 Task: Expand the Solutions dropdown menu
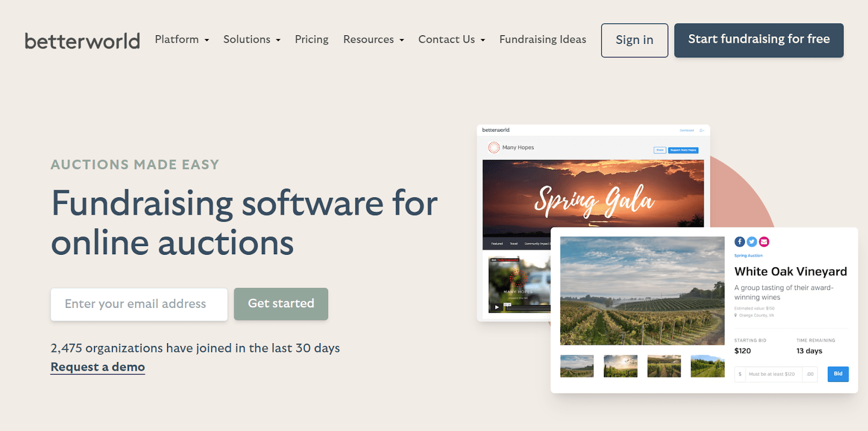[x=252, y=40]
